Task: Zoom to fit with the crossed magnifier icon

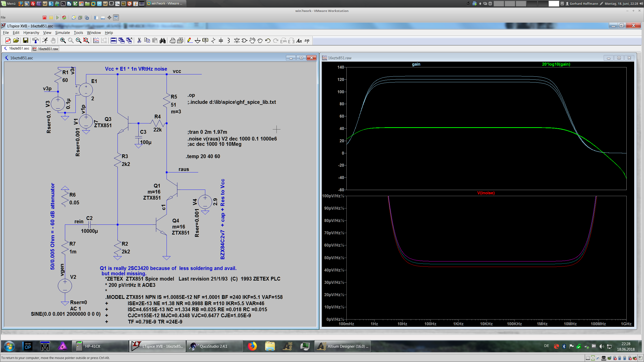Action: pyautogui.click(x=86, y=40)
